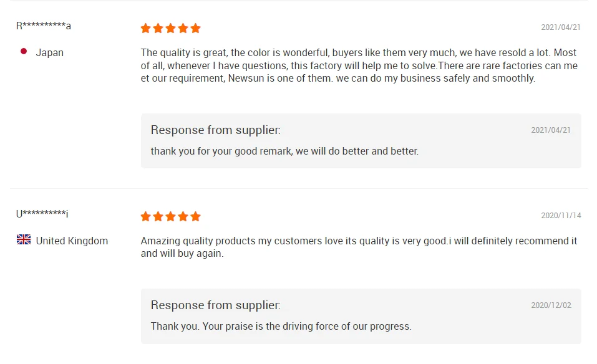Click first star of U**********i's rating
Screen dimensions: 597x364
146,216
